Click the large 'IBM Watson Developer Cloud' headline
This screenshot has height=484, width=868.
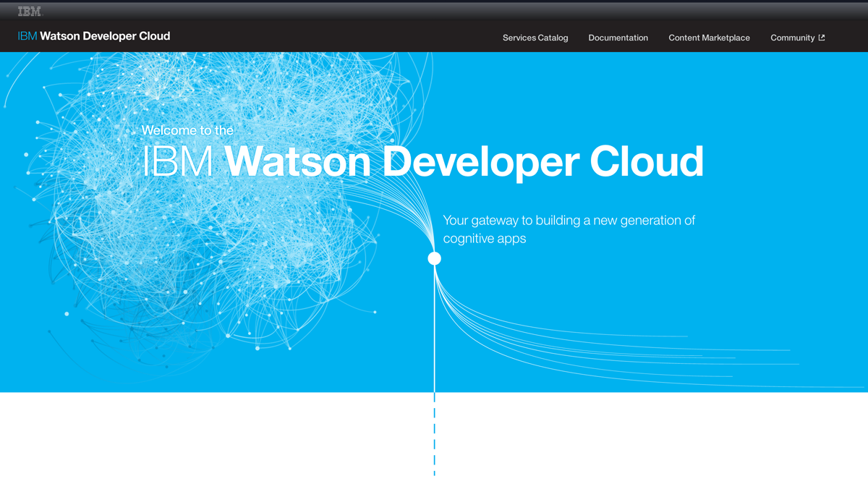pyautogui.click(x=422, y=161)
